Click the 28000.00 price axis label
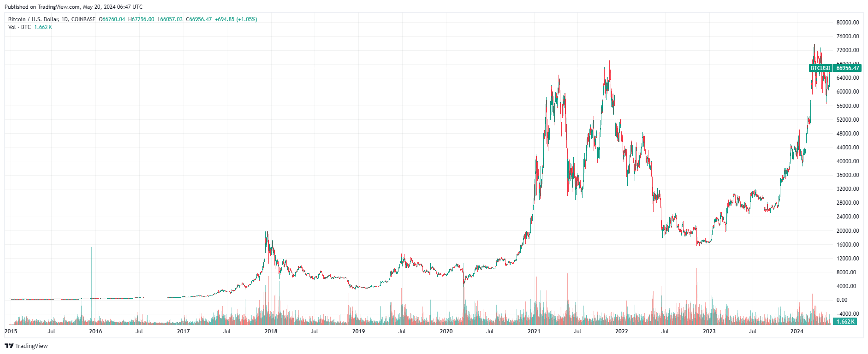This screenshot has width=868, height=354. click(848, 203)
